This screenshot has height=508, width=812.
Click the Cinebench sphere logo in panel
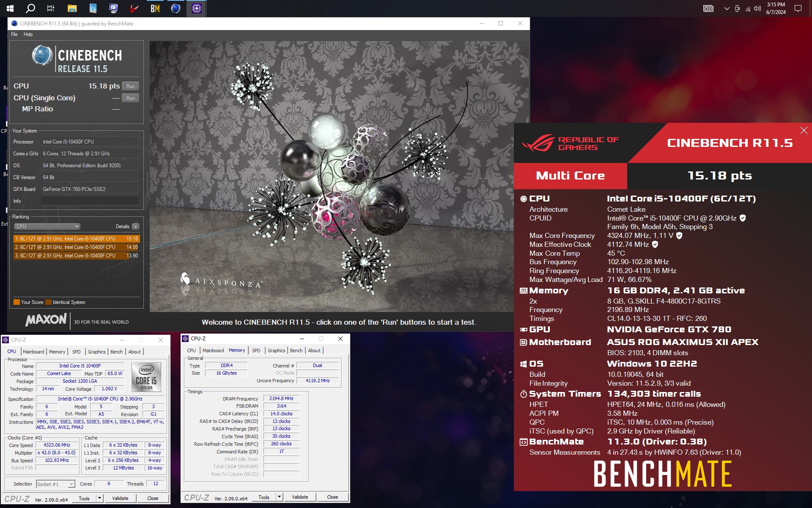click(42, 55)
